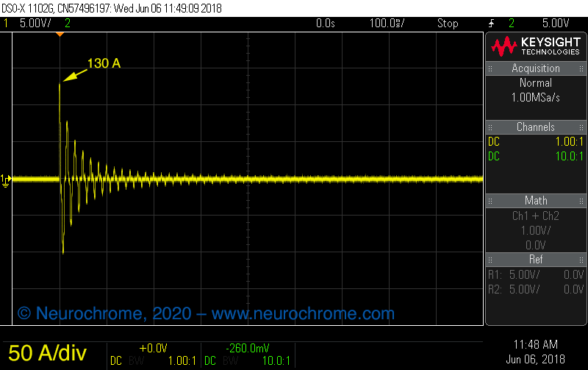Click the 50 A/div scale label
588x370 pixels.
47,355
